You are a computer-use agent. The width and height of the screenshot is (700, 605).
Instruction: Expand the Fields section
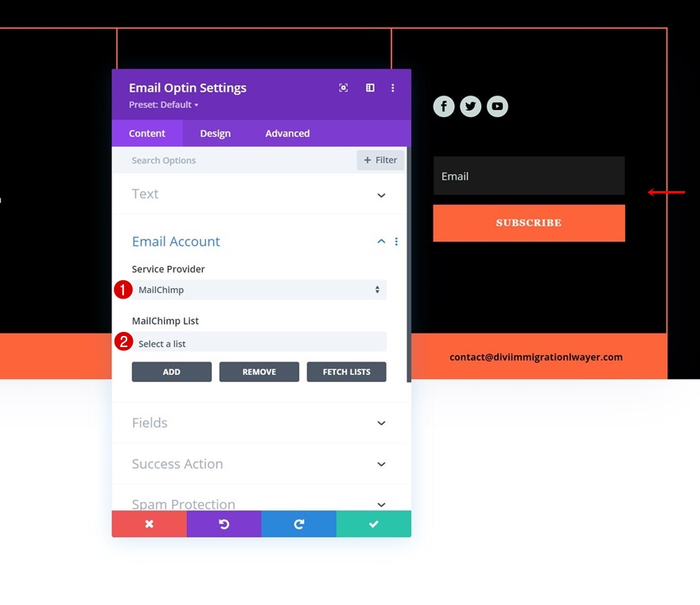[381, 423]
